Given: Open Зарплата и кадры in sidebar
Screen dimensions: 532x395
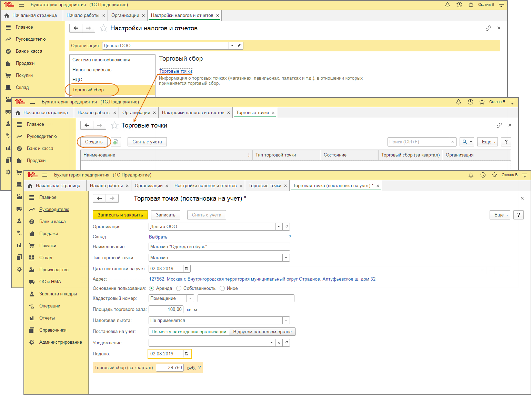Looking at the screenshot, I should 58,294.
